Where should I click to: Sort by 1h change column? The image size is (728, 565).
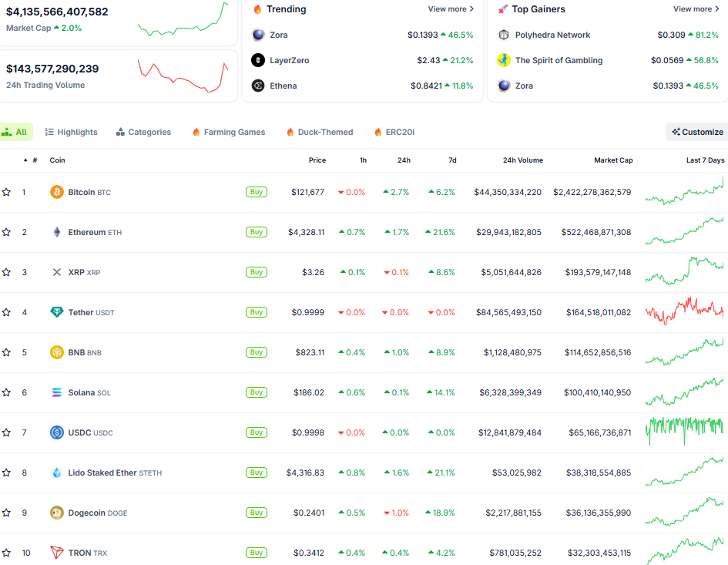(363, 160)
